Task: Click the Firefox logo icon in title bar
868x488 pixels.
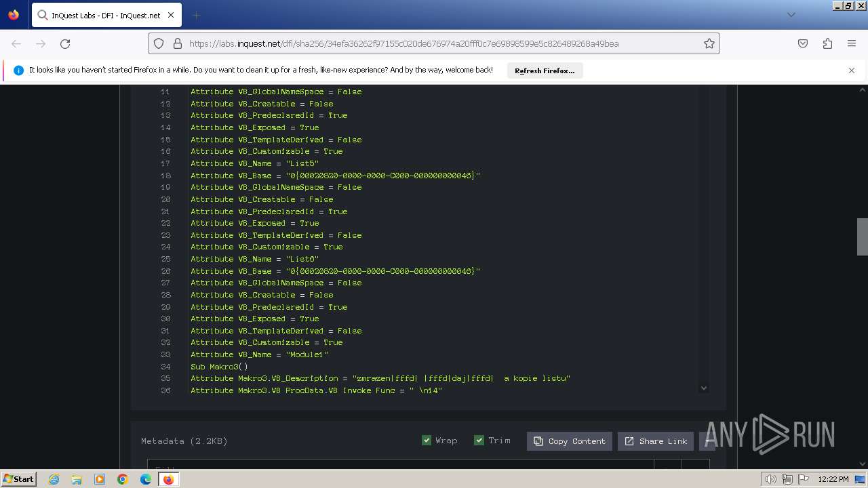Action: [x=14, y=15]
